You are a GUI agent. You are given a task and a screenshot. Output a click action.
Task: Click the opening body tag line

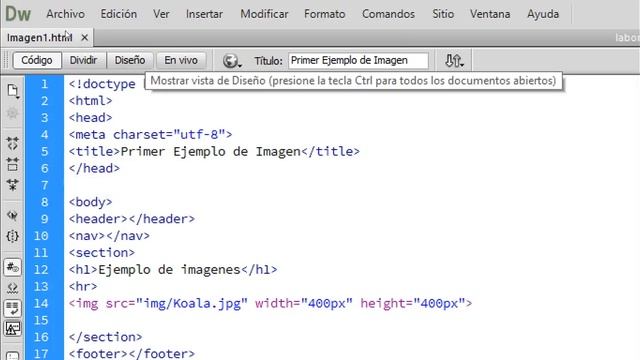[90, 202]
